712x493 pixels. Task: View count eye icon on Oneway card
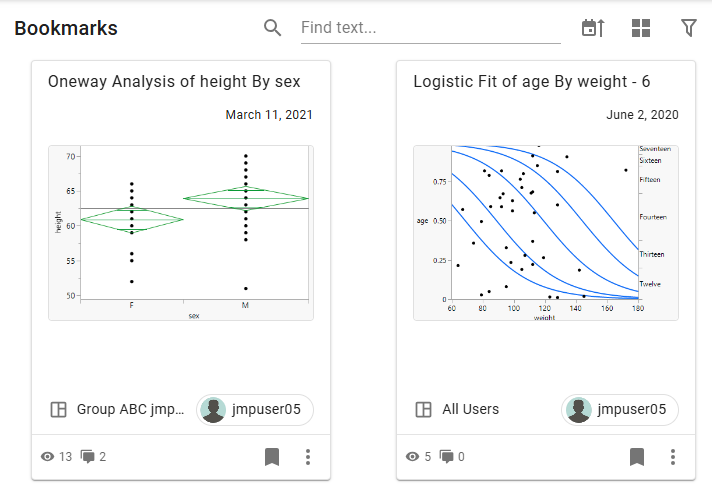[47, 457]
